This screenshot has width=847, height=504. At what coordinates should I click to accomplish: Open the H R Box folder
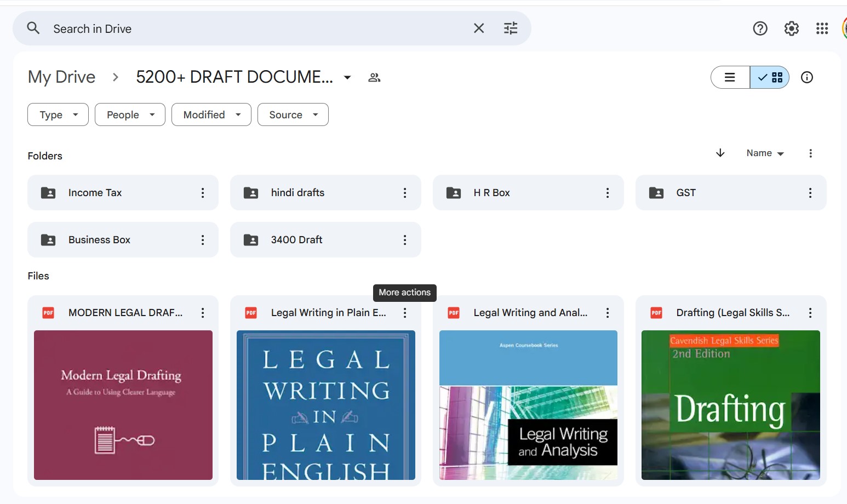528,192
